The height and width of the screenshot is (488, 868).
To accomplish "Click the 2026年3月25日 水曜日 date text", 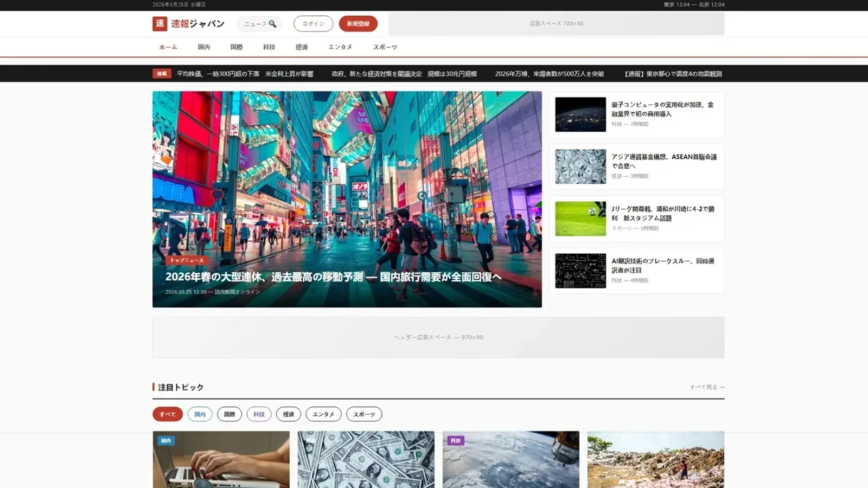I will click(x=179, y=4).
